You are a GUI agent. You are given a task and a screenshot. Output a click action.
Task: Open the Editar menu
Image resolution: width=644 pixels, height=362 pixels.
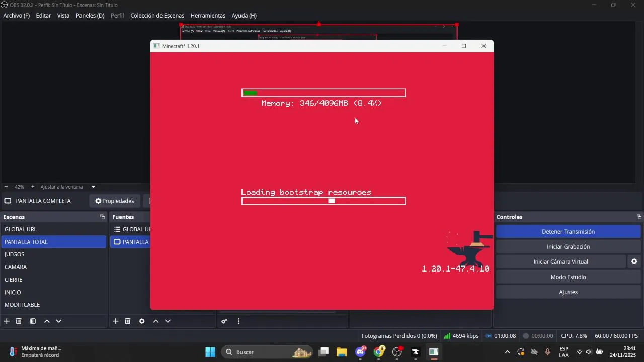coord(43,16)
